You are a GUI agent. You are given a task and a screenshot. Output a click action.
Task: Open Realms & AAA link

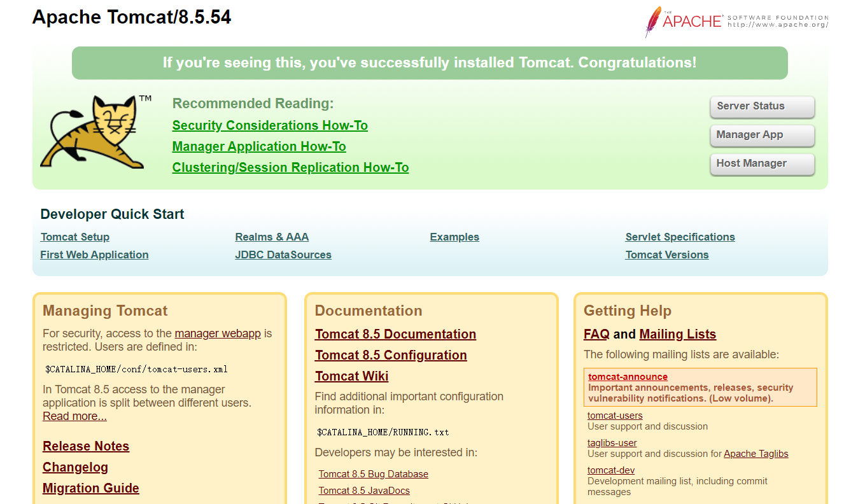point(272,237)
